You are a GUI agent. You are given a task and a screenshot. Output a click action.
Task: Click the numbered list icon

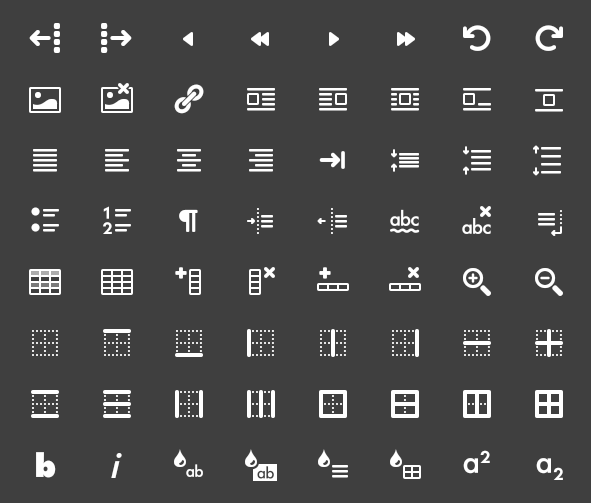(x=117, y=221)
